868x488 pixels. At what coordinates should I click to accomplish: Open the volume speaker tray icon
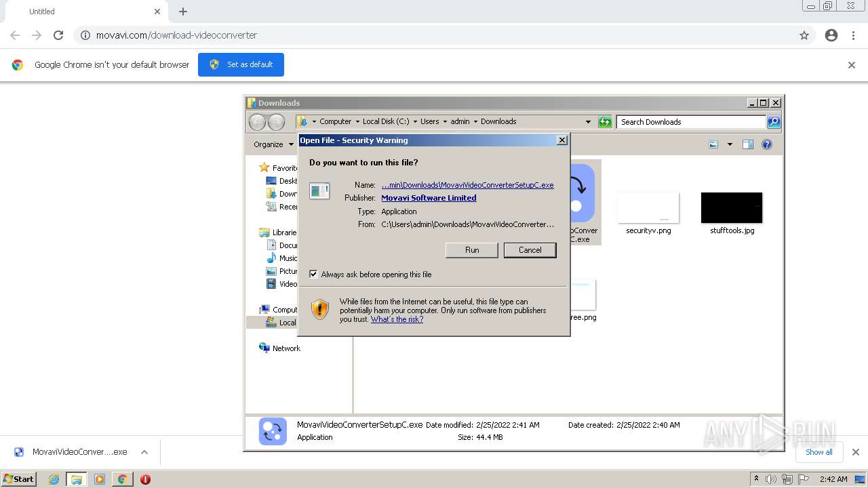pyautogui.click(x=771, y=479)
